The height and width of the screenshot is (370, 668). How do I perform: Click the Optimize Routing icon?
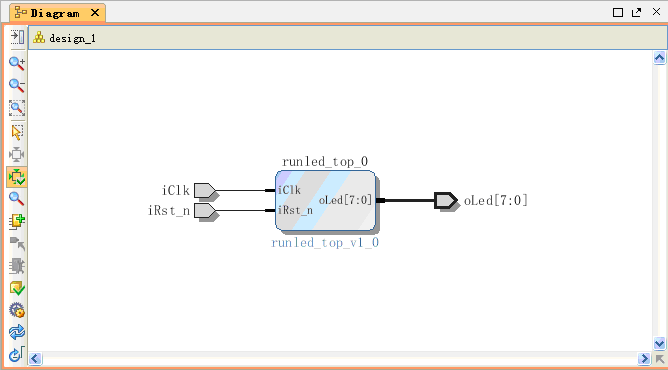click(17, 354)
